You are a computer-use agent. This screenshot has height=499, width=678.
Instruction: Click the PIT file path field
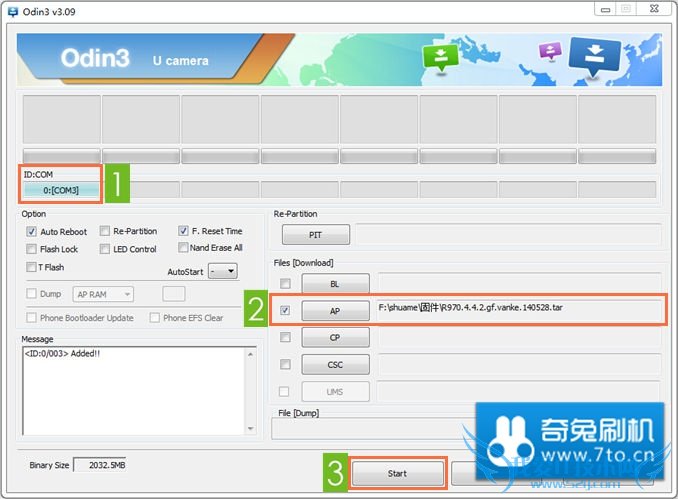(508, 234)
